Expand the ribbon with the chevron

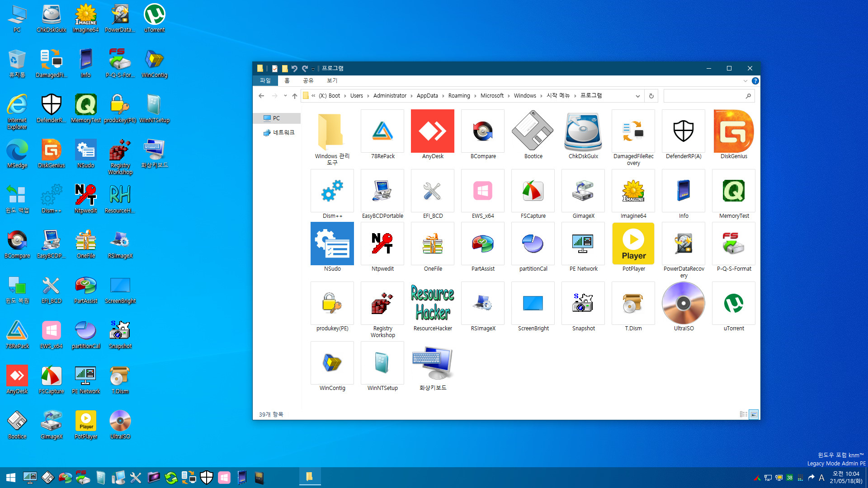point(745,81)
